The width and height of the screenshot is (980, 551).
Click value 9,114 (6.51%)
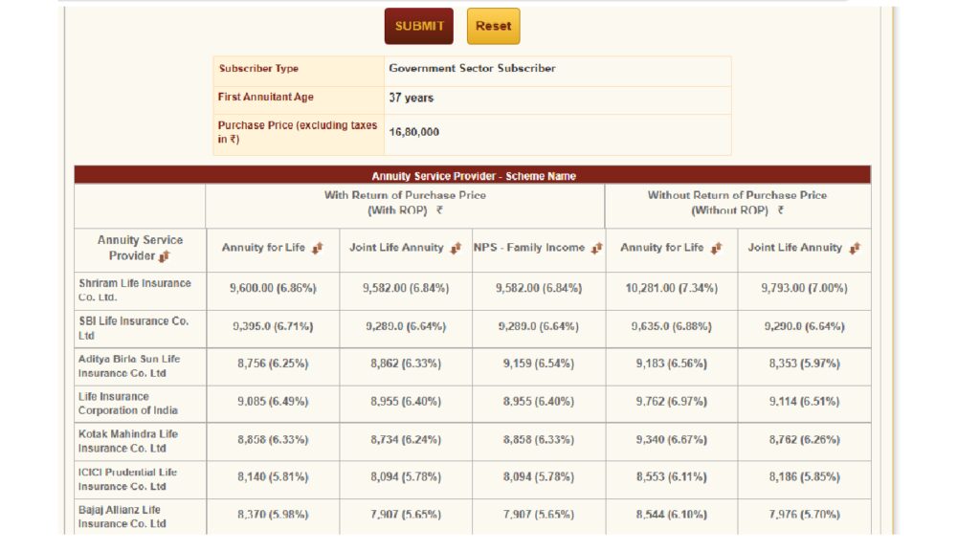[x=804, y=402]
